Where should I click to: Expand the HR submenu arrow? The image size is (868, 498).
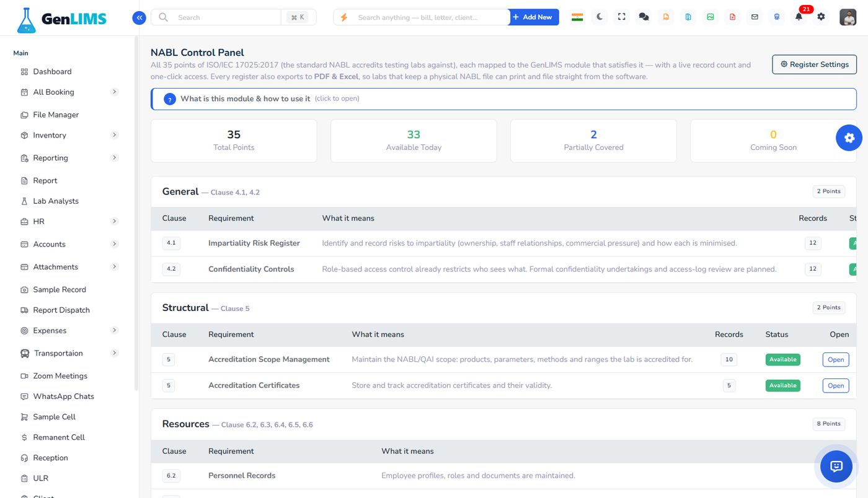click(x=114, y=221)
